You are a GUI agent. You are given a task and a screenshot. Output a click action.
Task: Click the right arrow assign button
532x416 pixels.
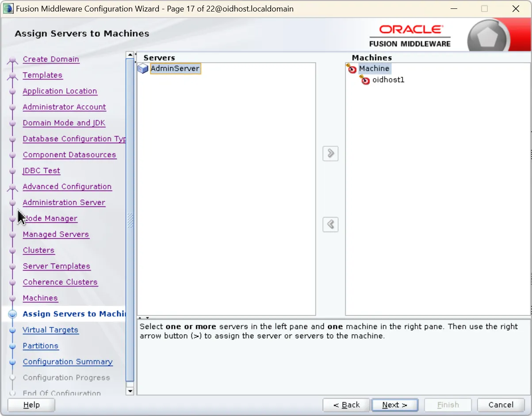(330, 153)
